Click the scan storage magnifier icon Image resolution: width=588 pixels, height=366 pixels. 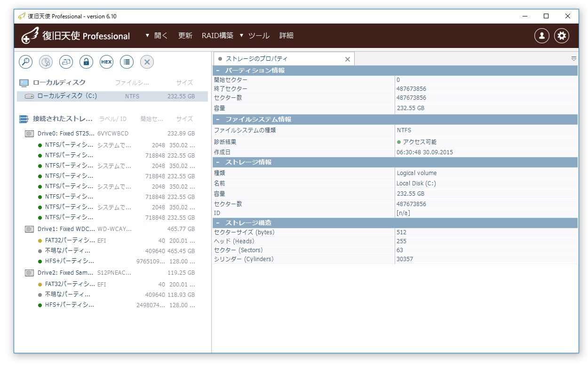[x=25, y=62]
